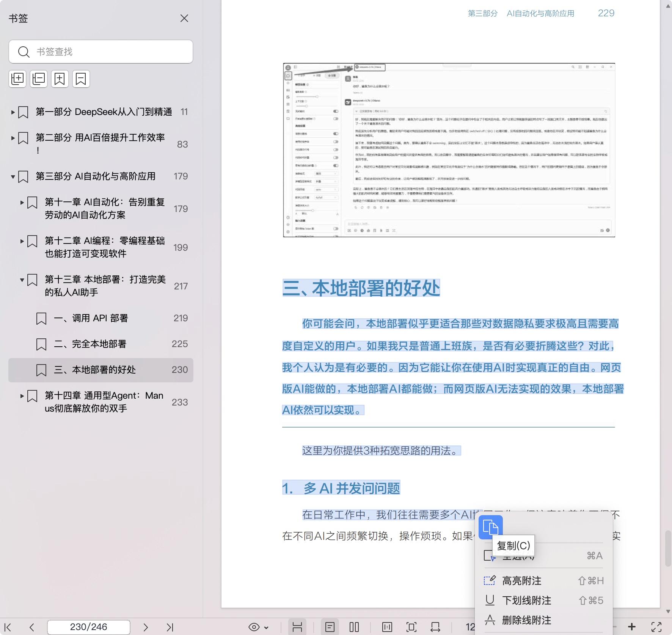
Task: Collapse the 第十三章 本地部署 bookmark
Action: click(22, 280)
